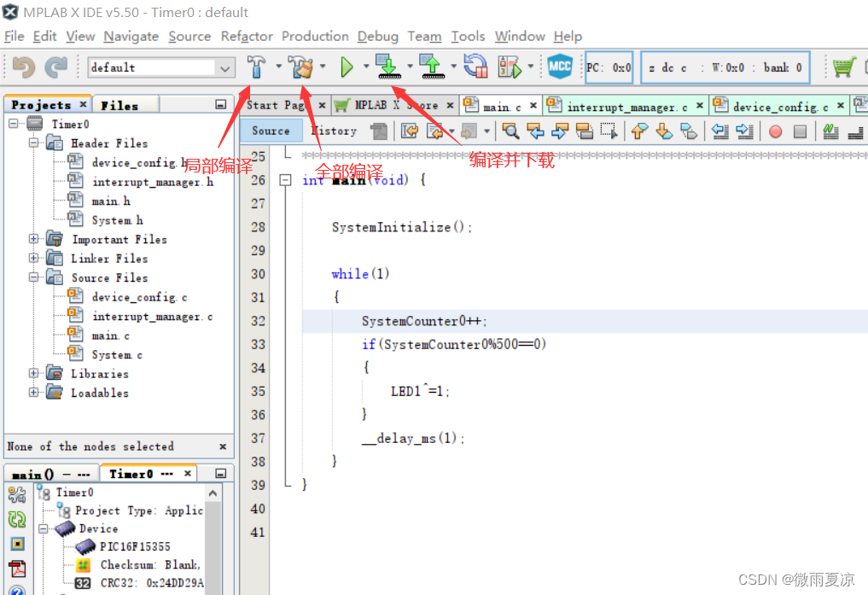This screenshot has height=595, width=868.
Task: Click the Find Selection magnifier icon
Action: coord(510,131)
